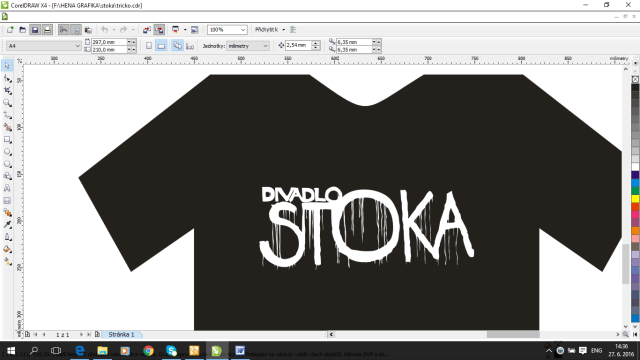Toggle apply layout to all pages
Viewport: 640px width, 360px height.
coord(177,46)
